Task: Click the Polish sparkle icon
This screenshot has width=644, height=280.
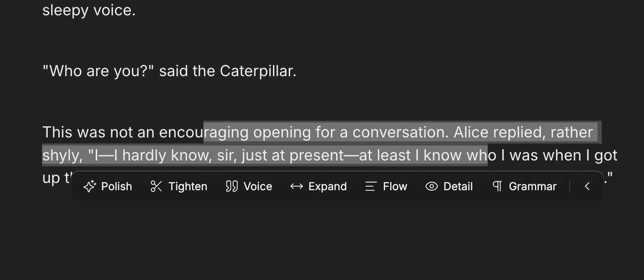Action: coord(90,186)
